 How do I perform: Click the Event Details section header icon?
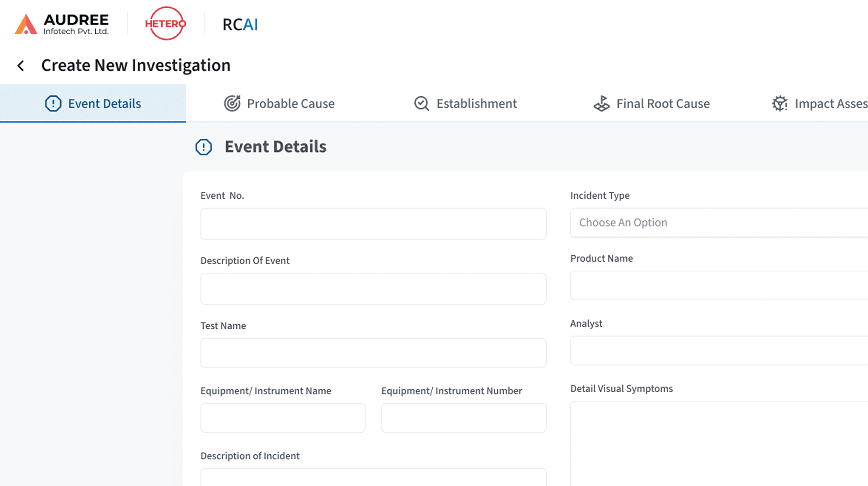203,147
